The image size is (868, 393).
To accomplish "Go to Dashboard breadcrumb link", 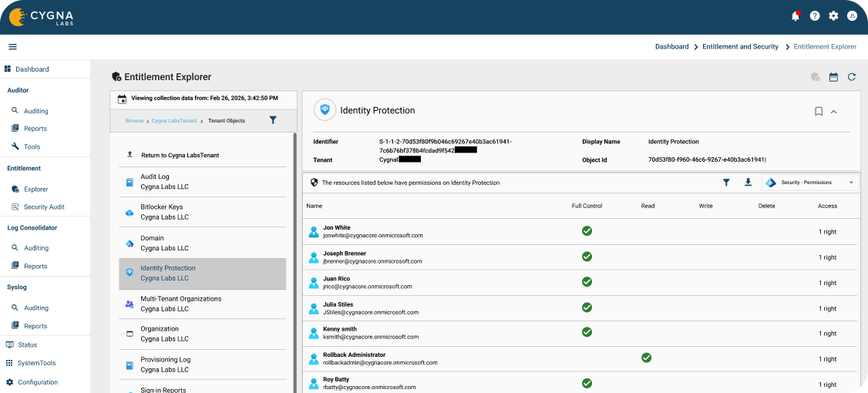I will click(x=671, y=47).
